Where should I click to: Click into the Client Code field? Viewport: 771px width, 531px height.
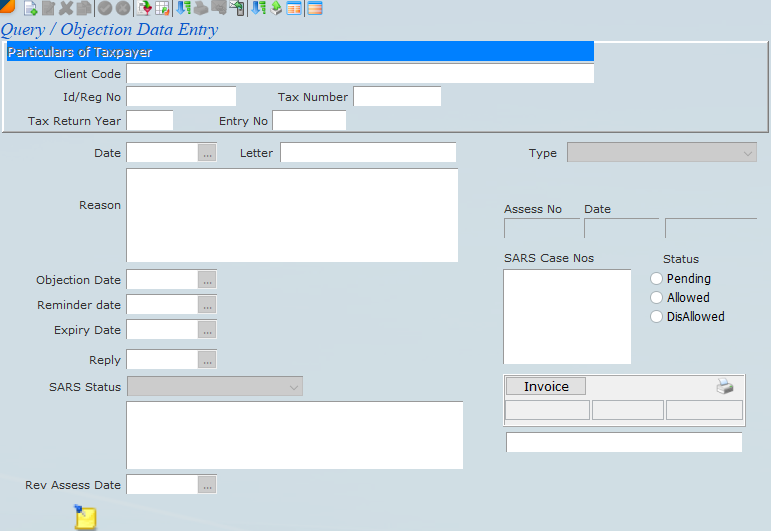360,74
